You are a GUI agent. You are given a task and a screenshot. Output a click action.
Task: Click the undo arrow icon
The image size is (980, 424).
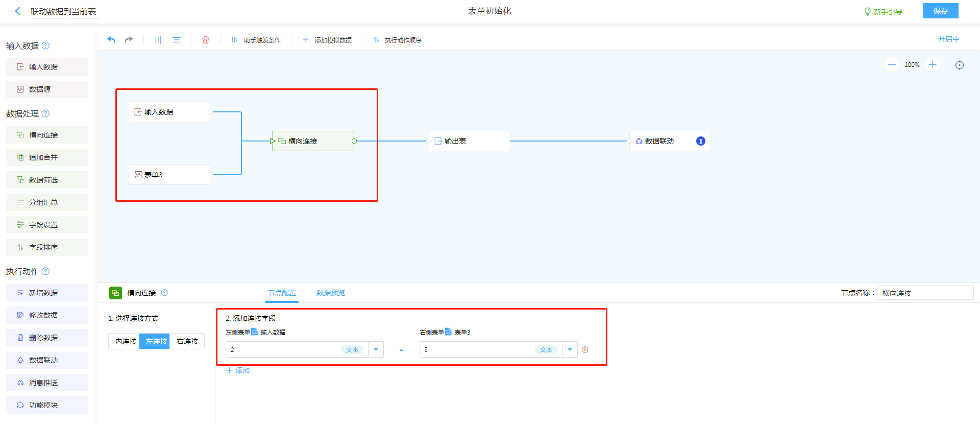click(111, 40)
